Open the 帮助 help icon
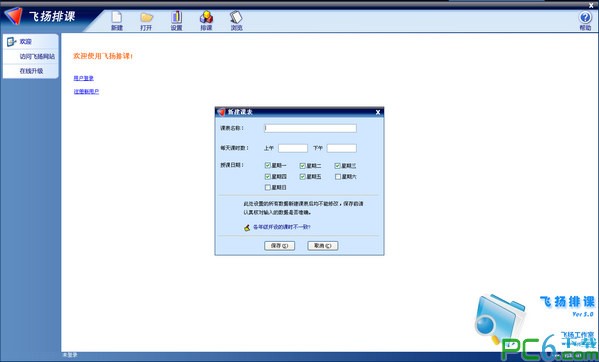 [585, 18]
